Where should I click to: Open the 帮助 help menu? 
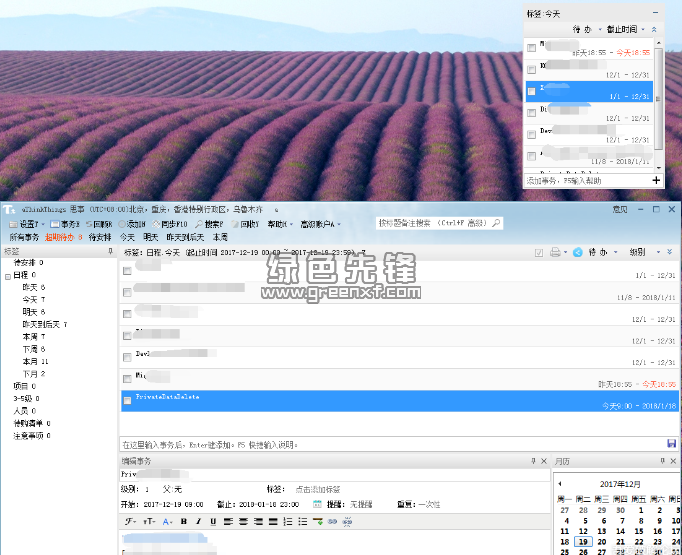pos(280,224)
